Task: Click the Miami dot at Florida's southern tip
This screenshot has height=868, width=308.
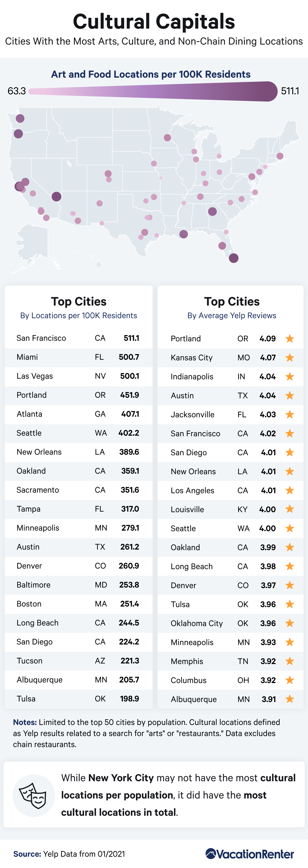Action: (233, 258)
